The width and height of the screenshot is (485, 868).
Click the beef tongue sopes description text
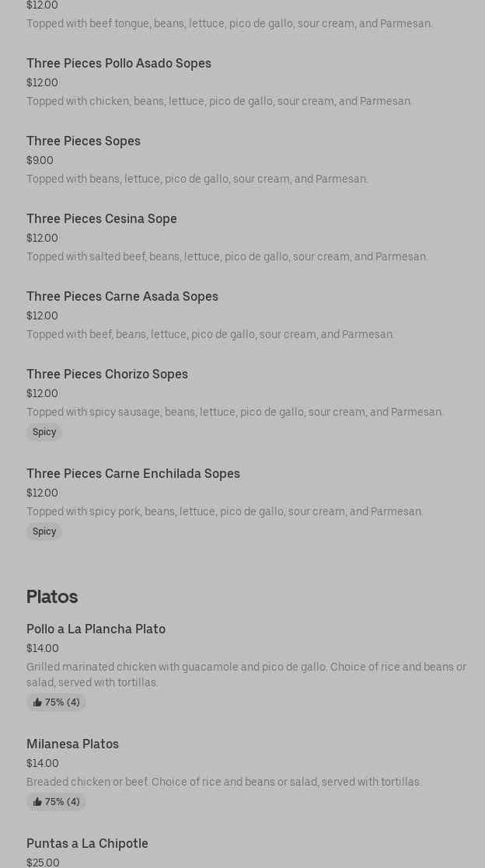pyautogui.click(x=229, y=24)
